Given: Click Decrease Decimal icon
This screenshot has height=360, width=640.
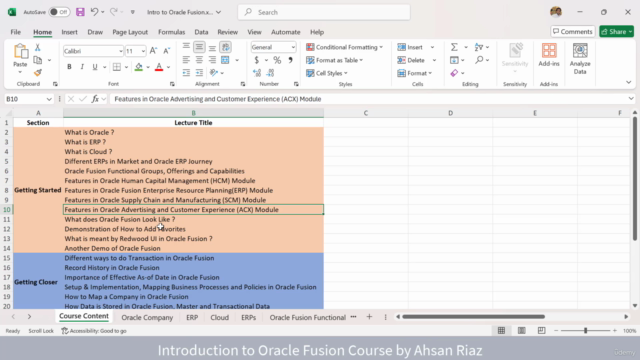Looking at the screenshot, I should [x=270, y=73].
